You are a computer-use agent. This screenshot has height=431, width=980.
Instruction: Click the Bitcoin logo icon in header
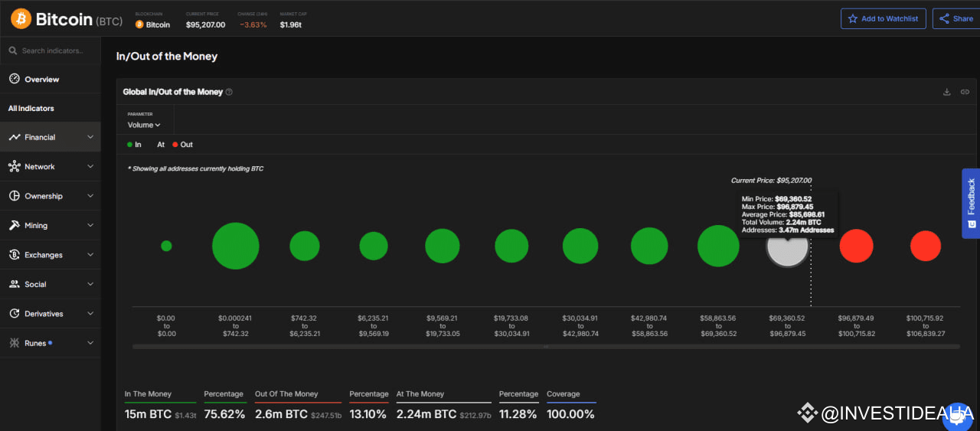pos(21,18)
